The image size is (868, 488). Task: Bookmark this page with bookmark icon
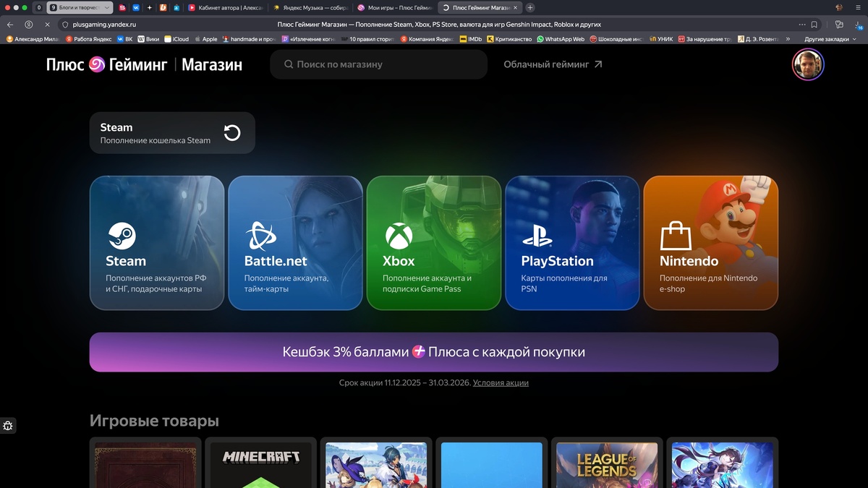814,24
